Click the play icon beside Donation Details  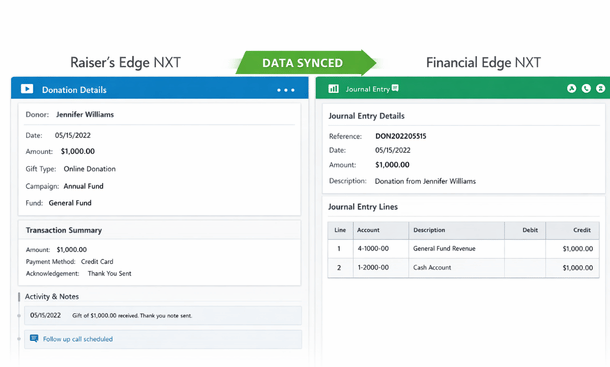pos(27,89)
